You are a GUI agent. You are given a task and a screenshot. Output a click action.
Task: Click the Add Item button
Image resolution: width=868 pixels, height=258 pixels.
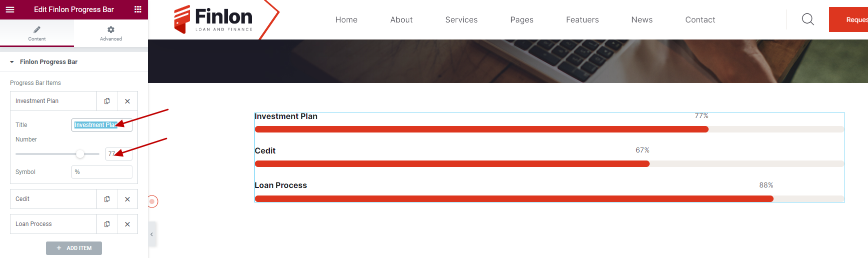coord(74,248)
